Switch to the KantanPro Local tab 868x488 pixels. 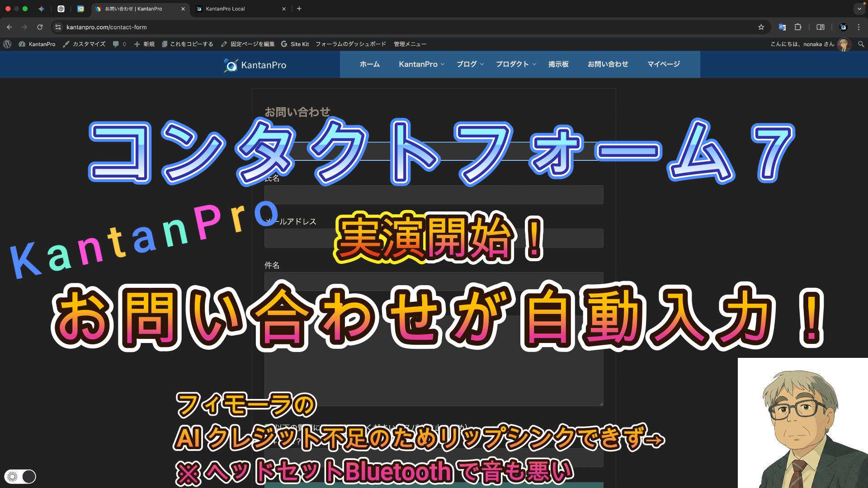[225, 9]
